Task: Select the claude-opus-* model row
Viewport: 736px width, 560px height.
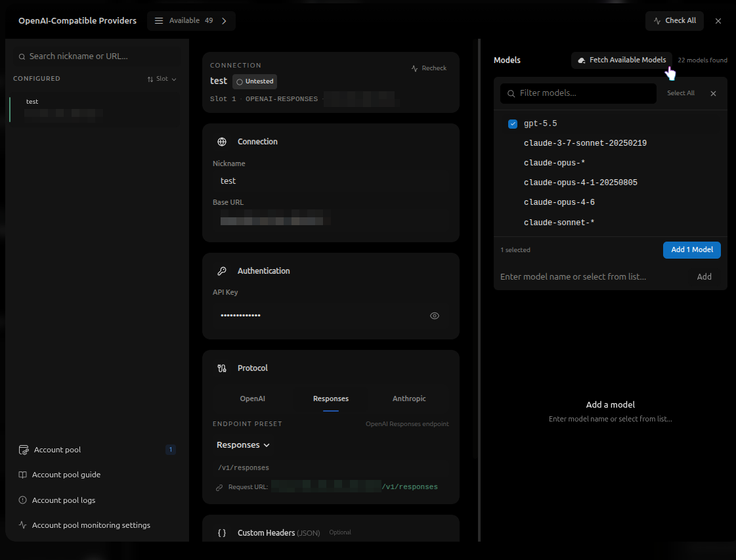Action: pyautogui.click(x=610, y=163)
